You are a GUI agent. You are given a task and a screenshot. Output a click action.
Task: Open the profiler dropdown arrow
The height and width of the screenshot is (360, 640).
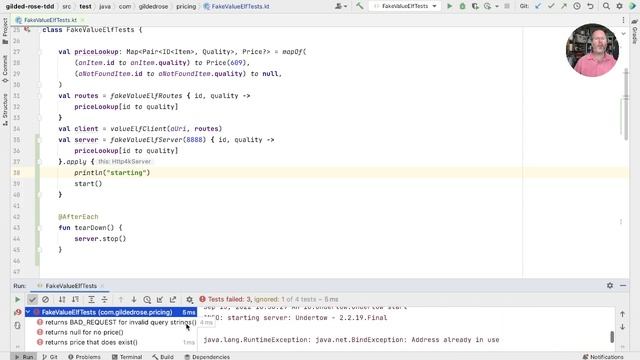pyautogui.click(x=496, y=7)
